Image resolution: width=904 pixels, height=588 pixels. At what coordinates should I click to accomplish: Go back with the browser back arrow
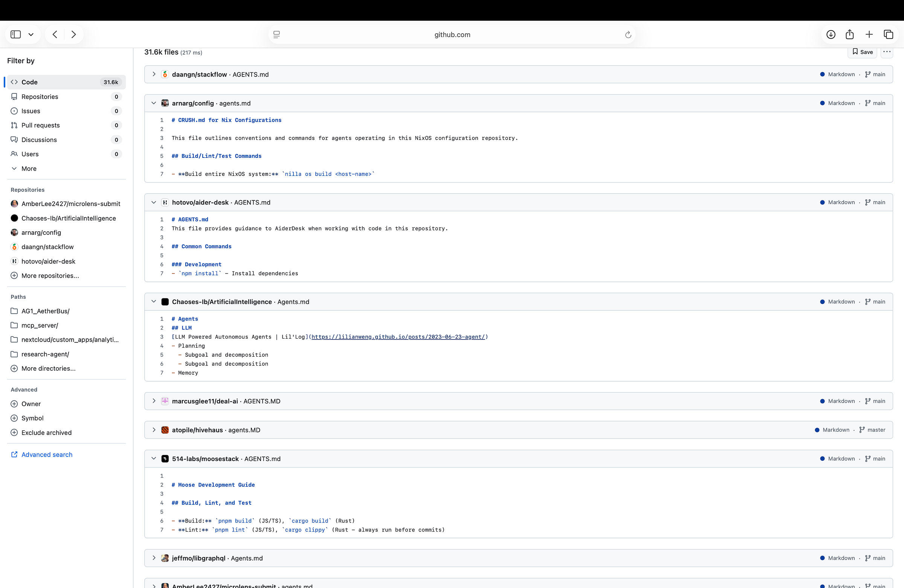click(55, 35)
